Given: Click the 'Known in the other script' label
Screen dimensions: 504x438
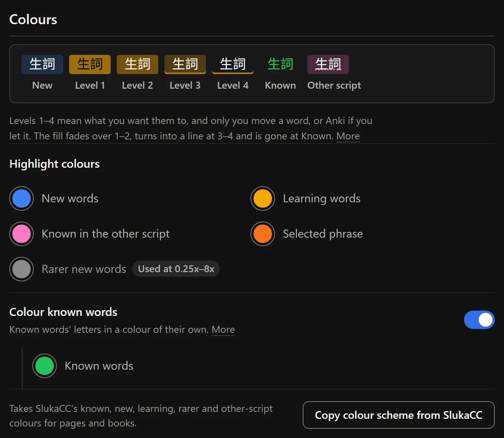Looking at the screenshot, I should (x=106, y=234).
